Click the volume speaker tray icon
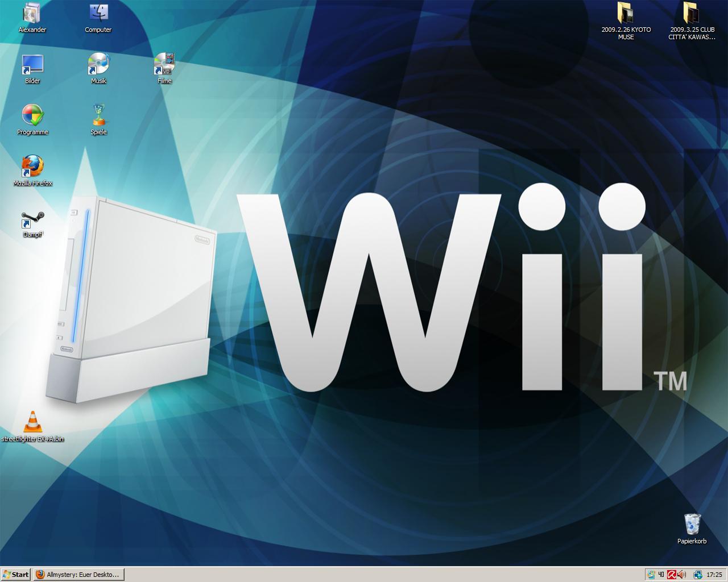The height and width of the screenshot is (582, 728). [681, 575]
